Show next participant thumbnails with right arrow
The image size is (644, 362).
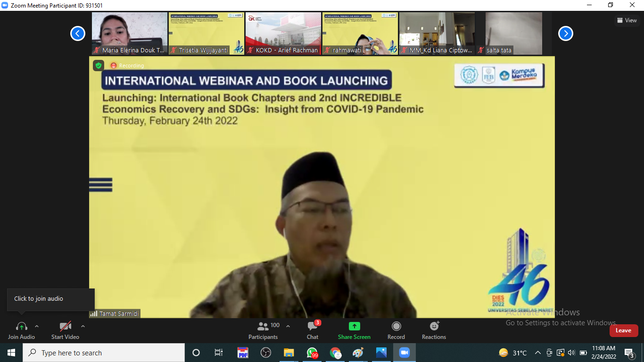(x=566, y=33)
